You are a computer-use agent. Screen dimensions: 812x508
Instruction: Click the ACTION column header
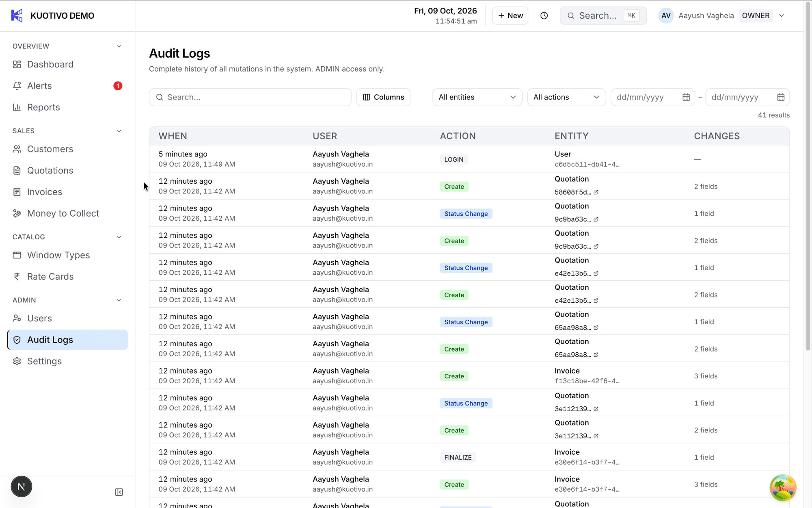coord(458,136)
